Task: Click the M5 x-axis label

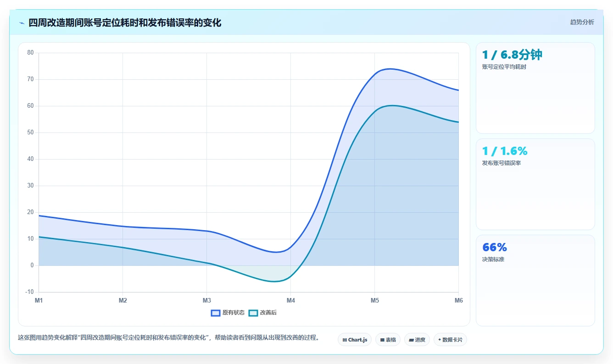Action: point(374,301)
